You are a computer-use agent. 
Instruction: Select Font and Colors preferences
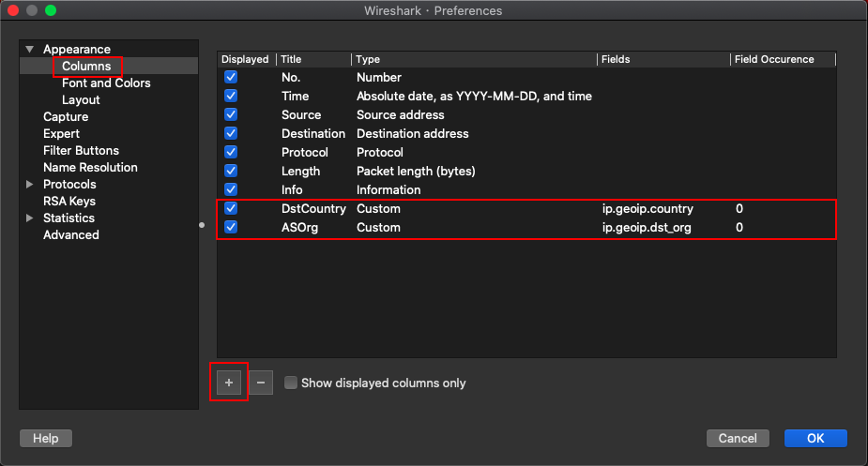106,83
